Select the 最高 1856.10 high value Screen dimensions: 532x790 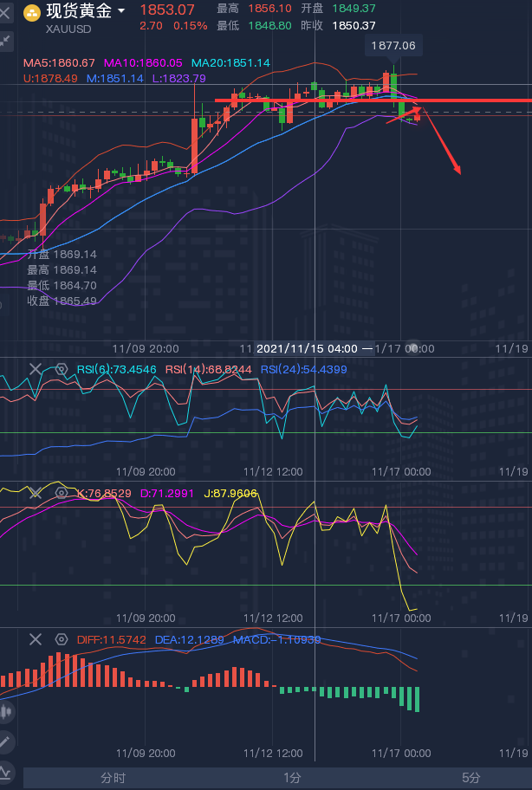(255, 9)
